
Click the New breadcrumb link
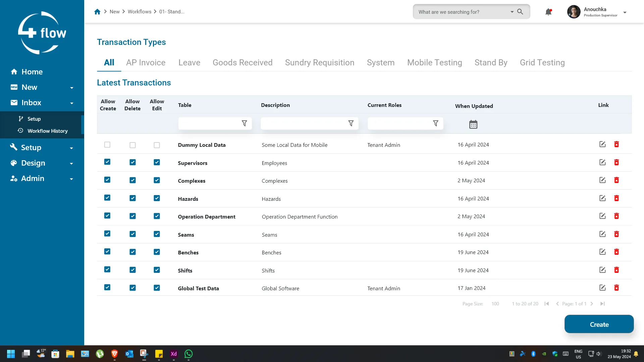tap(115, 12)
